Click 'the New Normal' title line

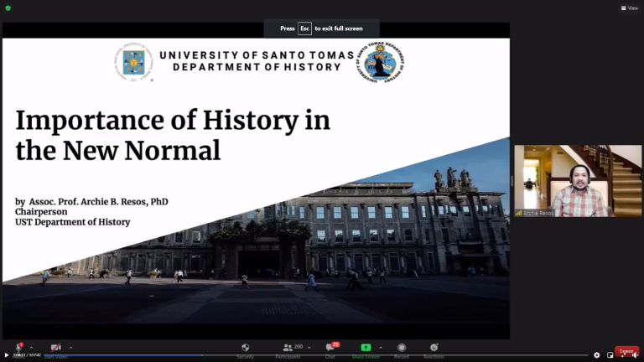(x=118, y=151)
